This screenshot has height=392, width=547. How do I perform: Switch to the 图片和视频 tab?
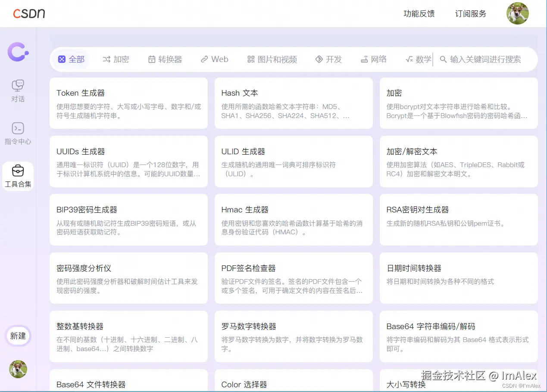272,59
